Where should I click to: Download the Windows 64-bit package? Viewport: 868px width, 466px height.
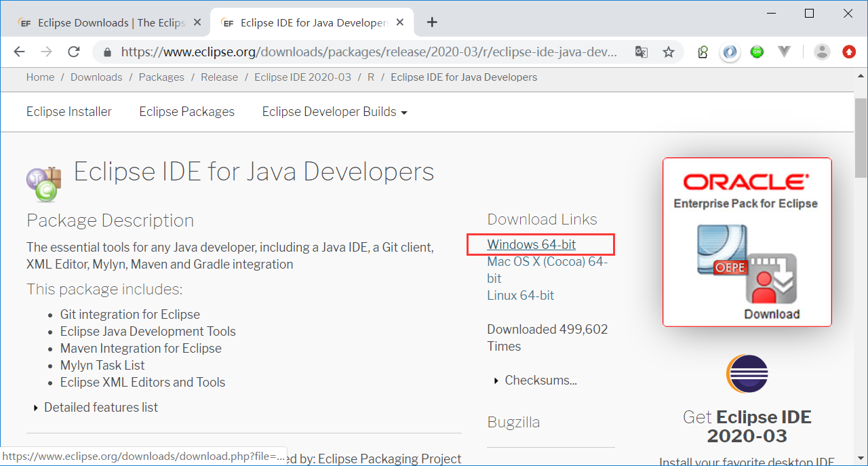click(532, 244)
